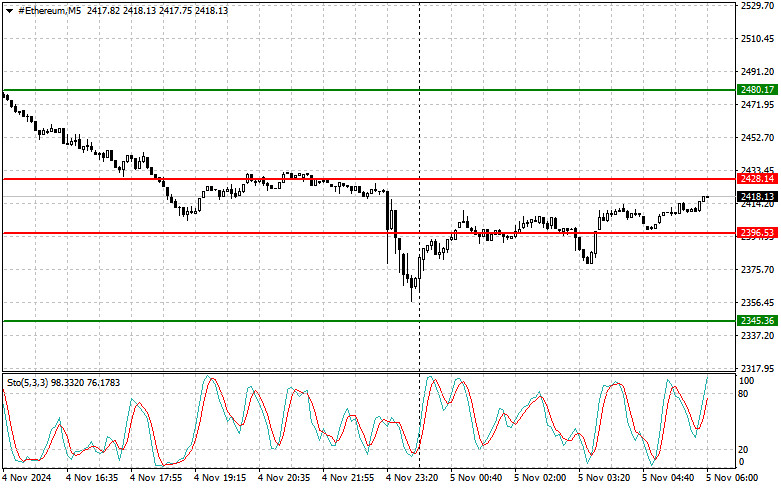Click the 2337.20 price scale value

[x=757, y=336]
